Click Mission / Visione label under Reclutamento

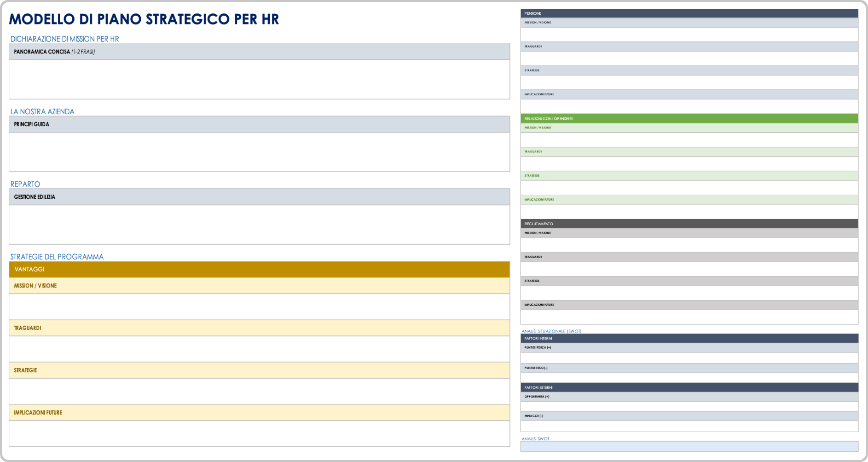[x=538, y=233]
